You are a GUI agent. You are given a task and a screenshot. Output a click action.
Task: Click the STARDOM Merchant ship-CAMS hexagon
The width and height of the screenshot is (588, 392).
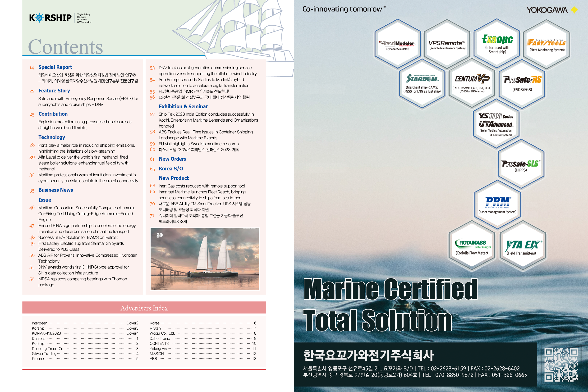[x=422, y=84]
